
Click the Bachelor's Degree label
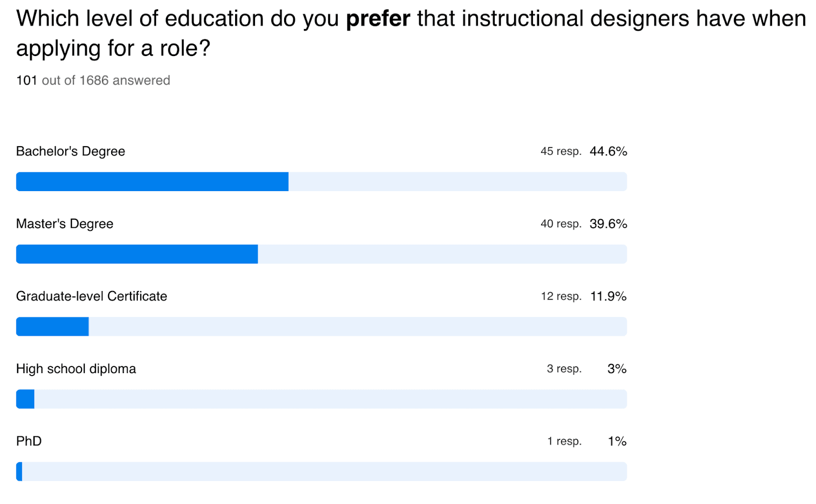point(70,151)
